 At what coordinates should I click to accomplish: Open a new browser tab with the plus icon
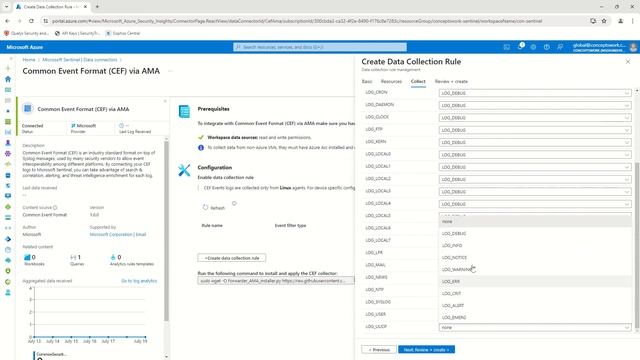[97, 7]
